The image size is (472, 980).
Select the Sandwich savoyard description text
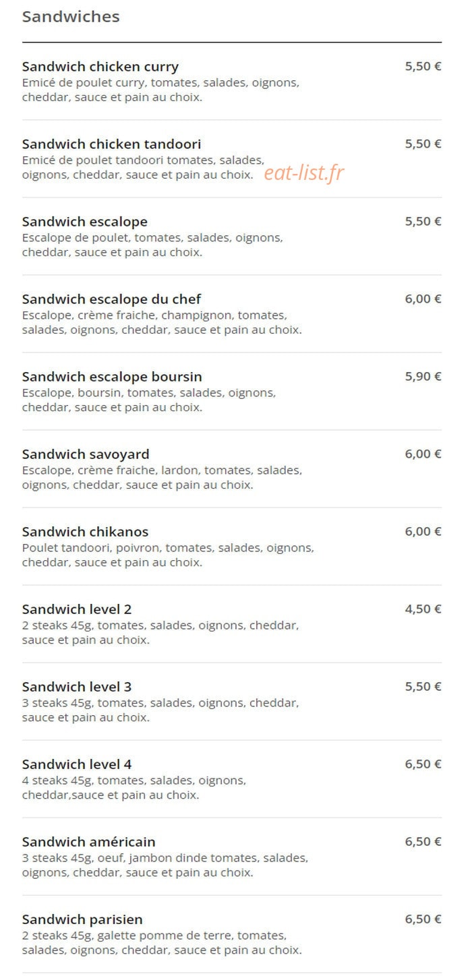click(162, 477)
